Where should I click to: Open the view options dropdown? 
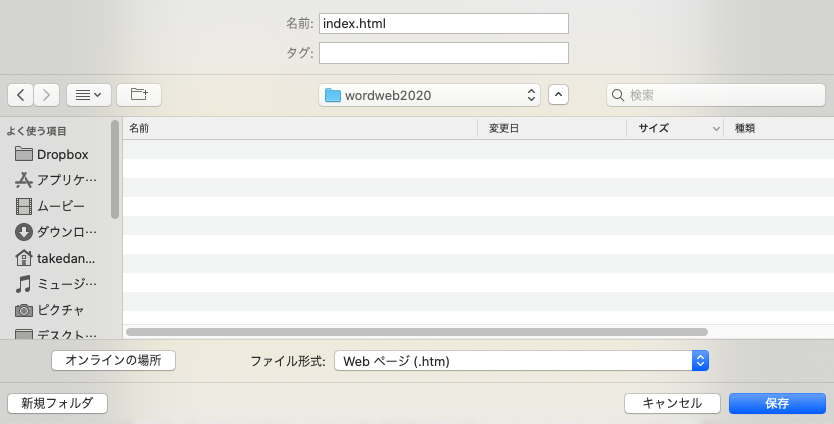point(88,95)
